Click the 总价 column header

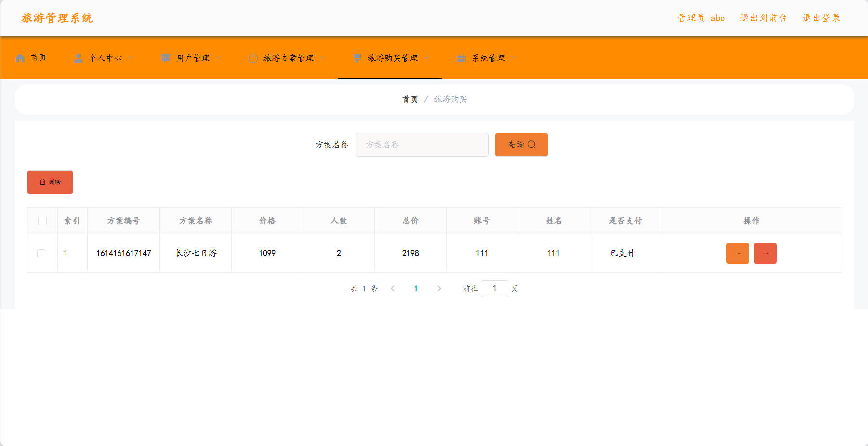point(410,221)
